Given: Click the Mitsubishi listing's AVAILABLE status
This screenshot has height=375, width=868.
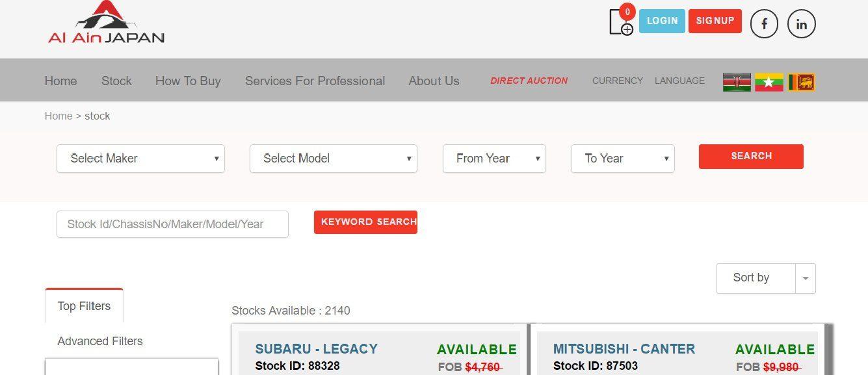Looking at the screenshot, I should (775, 350).
